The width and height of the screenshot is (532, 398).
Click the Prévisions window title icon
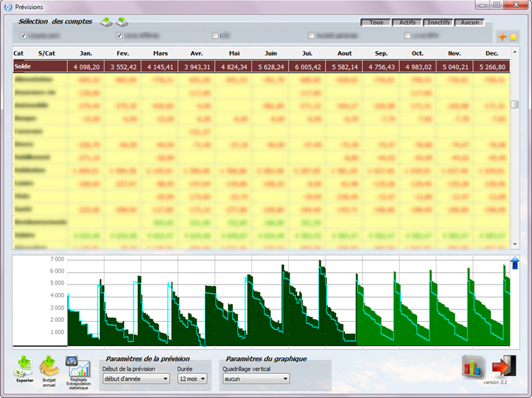click(x=8, y=7)
